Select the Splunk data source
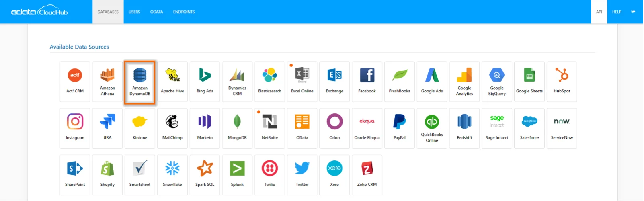 tap(237, 175)
